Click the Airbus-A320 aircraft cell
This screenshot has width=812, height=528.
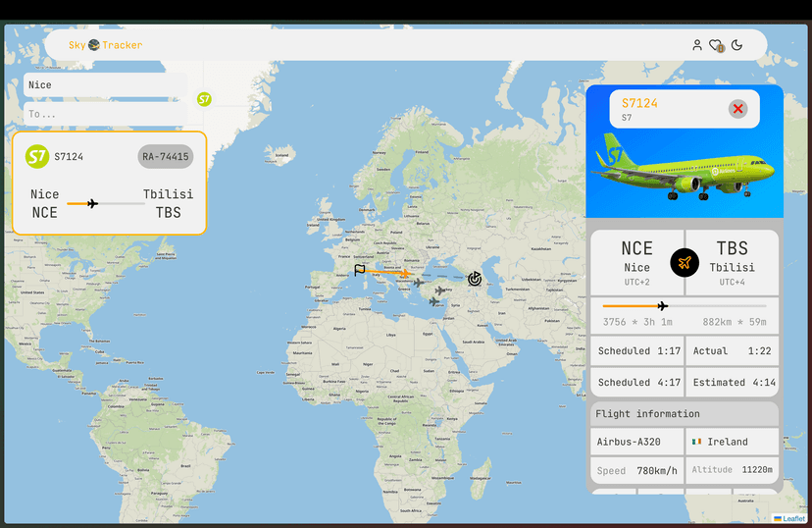pyautogui.click(x=637, y=442)
